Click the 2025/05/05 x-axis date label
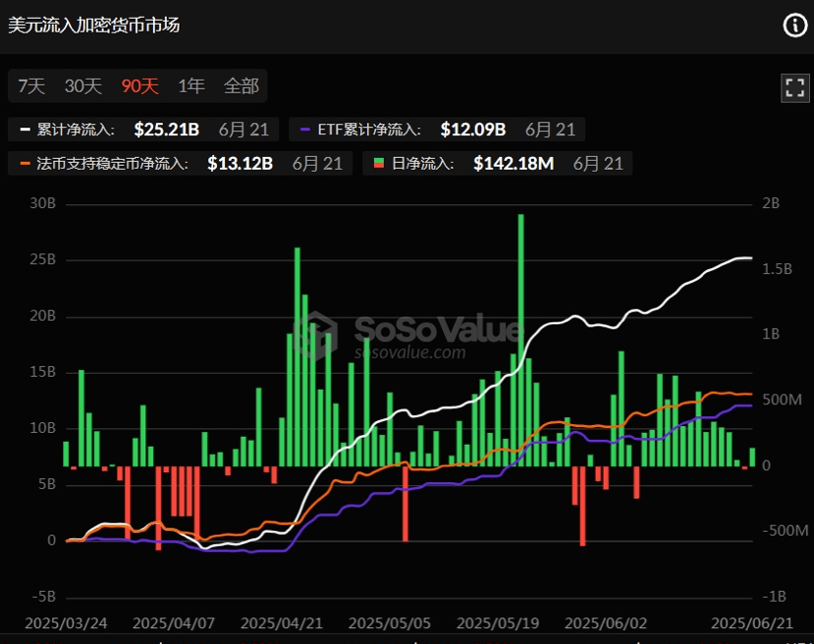Screen dimensions: 814x644 click(x=390, y=622)
